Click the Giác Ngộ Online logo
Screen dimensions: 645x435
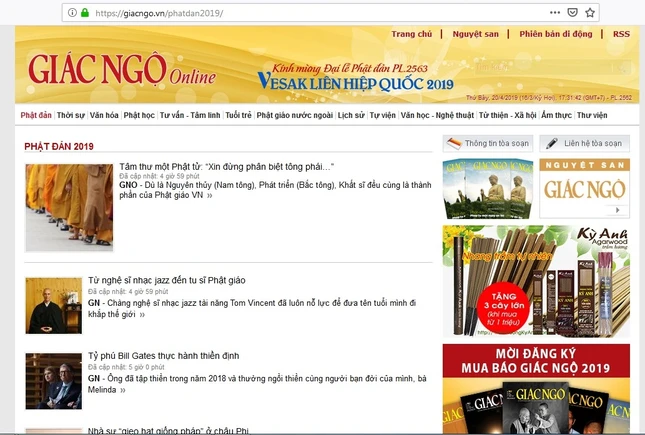pos(121,69)
